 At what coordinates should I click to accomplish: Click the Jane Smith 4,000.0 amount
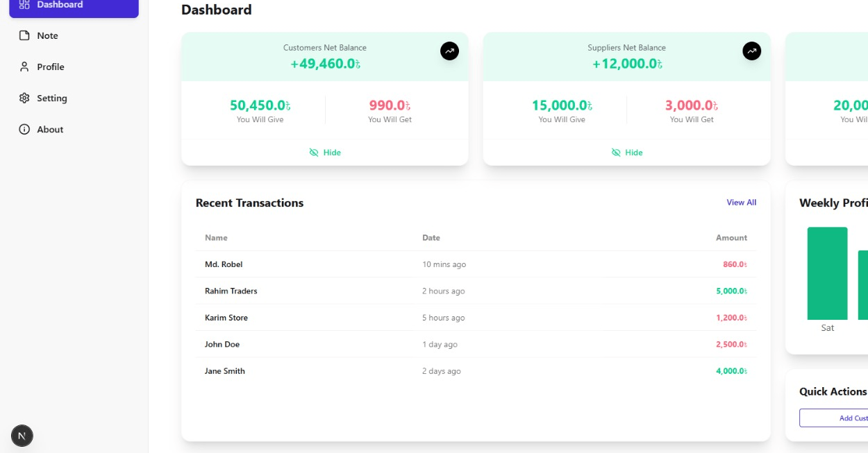point(731,371)
